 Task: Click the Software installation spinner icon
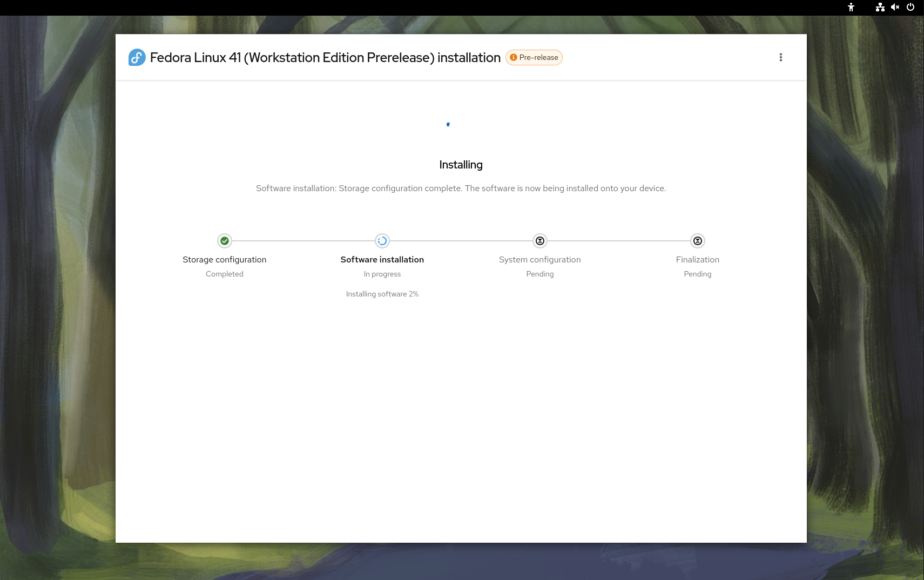click(x=382, y=241)
